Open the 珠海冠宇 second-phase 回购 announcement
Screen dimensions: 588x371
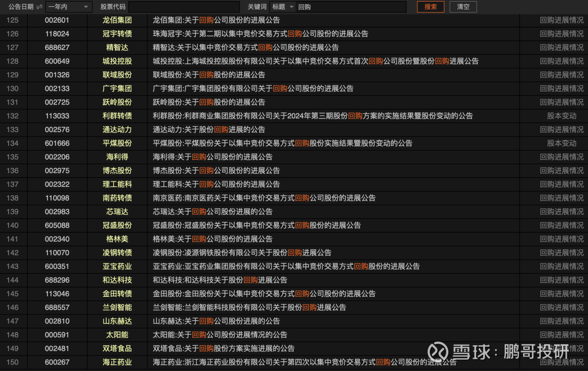pos(260,34)
